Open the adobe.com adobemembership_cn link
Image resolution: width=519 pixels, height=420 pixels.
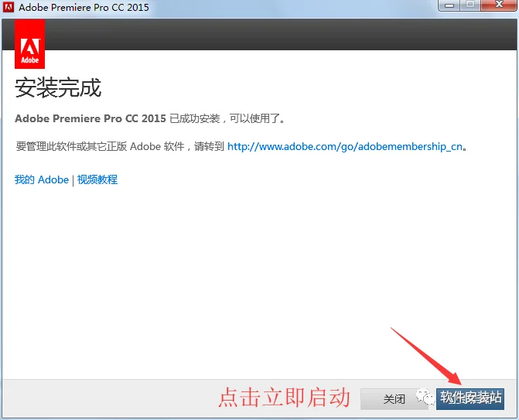345,146
